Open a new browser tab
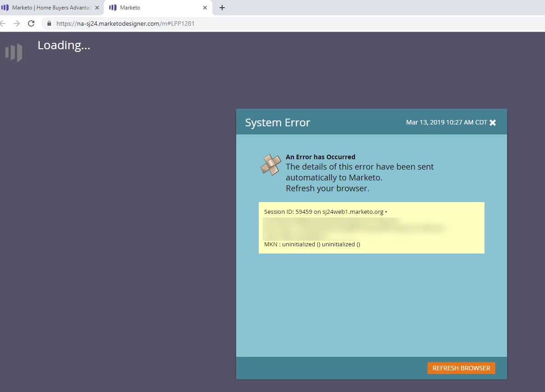 pos(222,8)
